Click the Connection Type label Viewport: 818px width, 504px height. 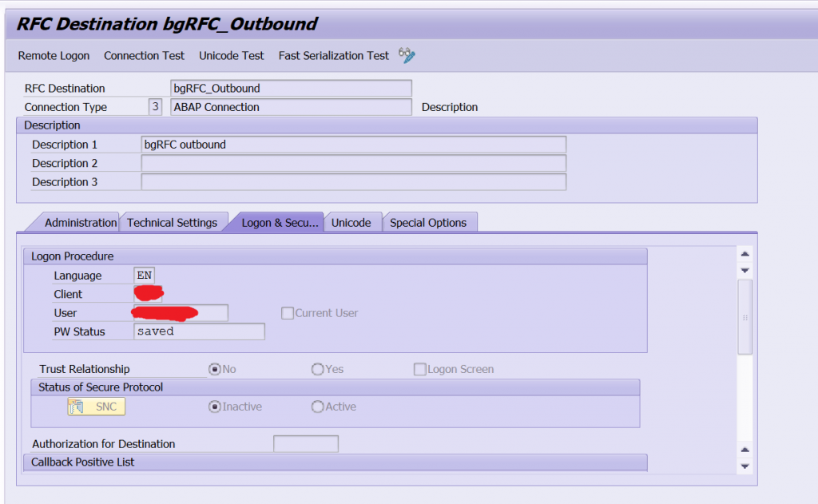66,107
